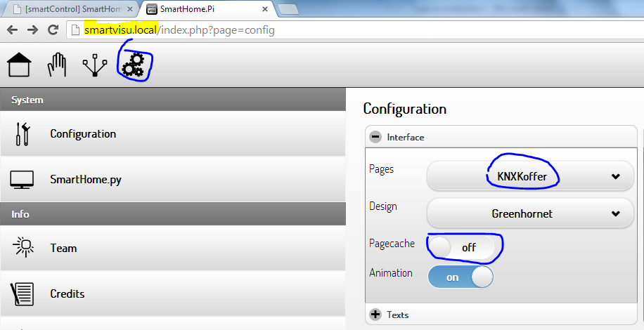Toggle the Animation on switch
The height and width of the screenshot is (330, 644).
click(x=461, y=277)
